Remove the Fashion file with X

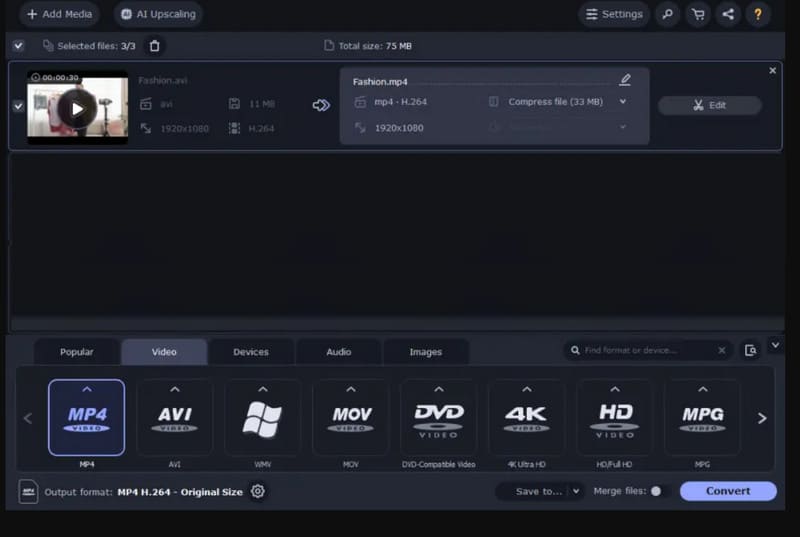772,70
